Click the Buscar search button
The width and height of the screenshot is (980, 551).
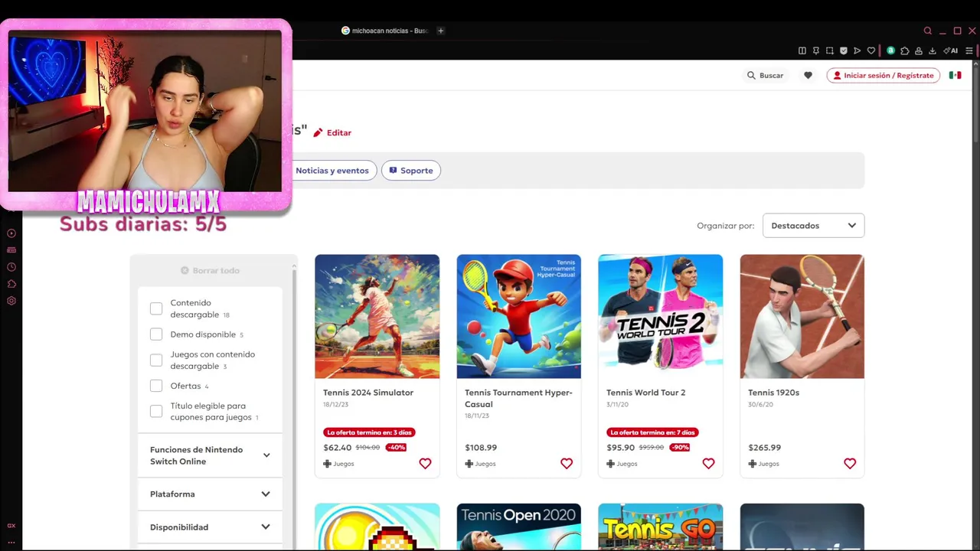coord(766,75)
